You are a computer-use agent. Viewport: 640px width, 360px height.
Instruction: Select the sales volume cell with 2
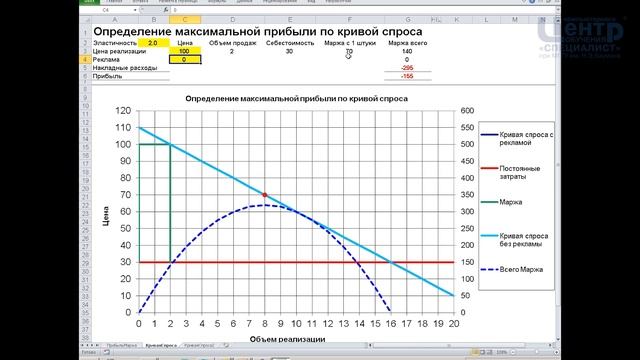click(232, 51)
